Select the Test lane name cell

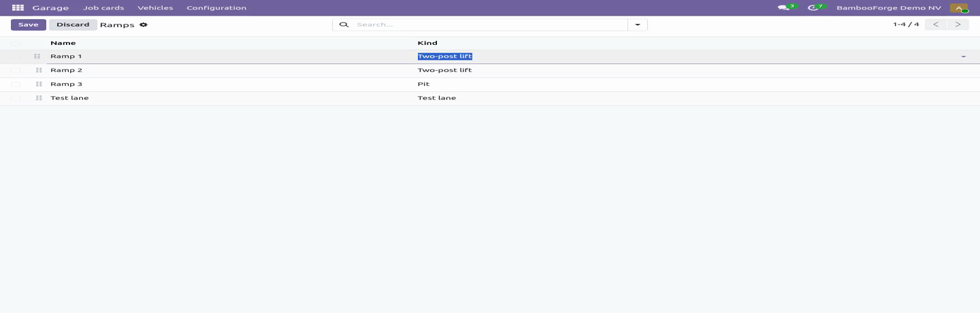tap(231, 98)
